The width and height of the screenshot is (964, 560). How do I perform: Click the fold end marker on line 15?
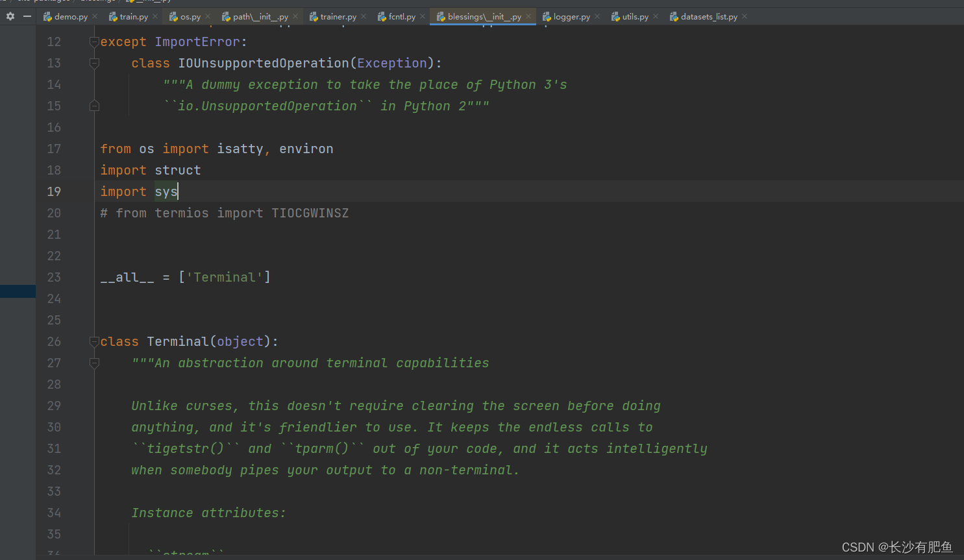94,106
